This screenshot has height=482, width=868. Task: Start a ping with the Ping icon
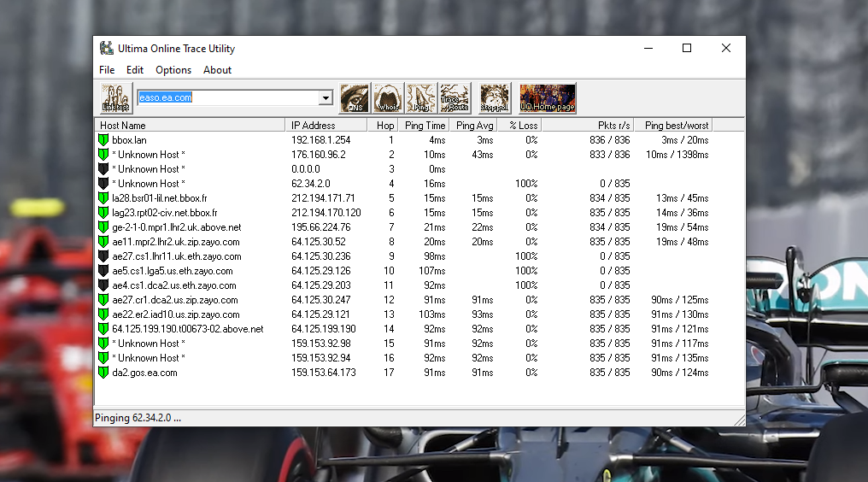[x=420, y=98]
